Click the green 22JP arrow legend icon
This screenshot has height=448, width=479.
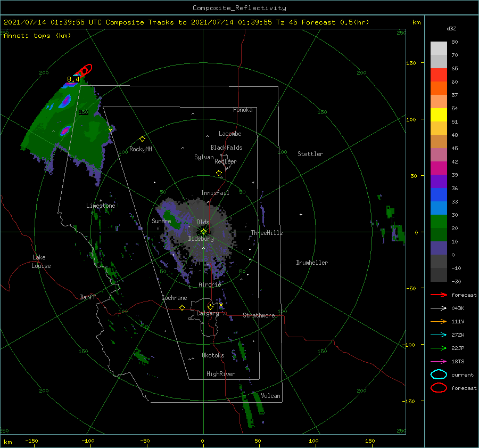tap(439, 348)
